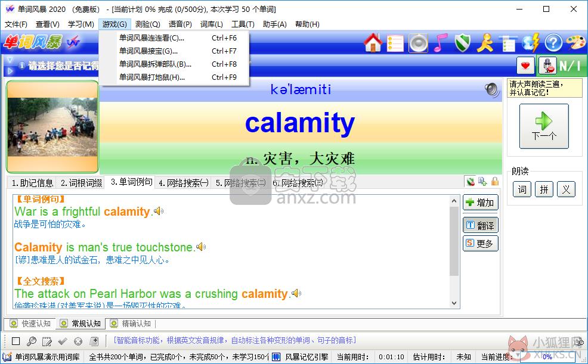Viewport: 588px width, 364px height.
Task: Click the globe with lightning icon
Action: tap(531, 43)
